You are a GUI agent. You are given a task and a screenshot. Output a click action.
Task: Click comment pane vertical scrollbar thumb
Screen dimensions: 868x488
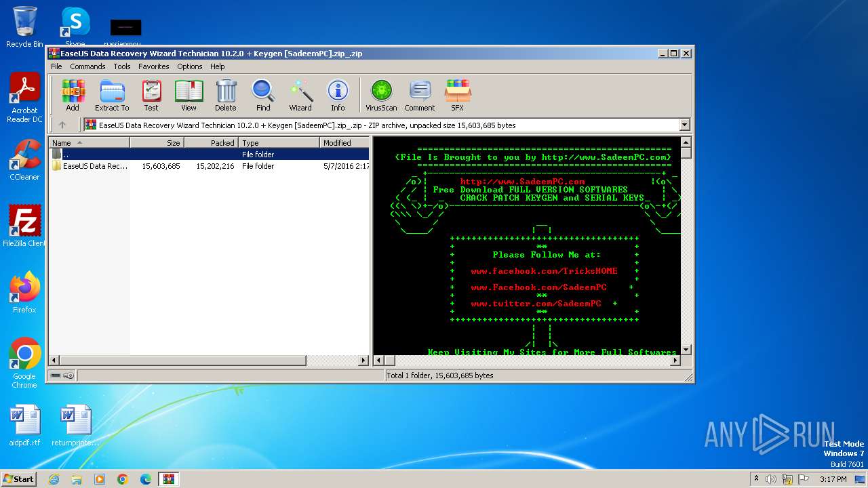686,154
